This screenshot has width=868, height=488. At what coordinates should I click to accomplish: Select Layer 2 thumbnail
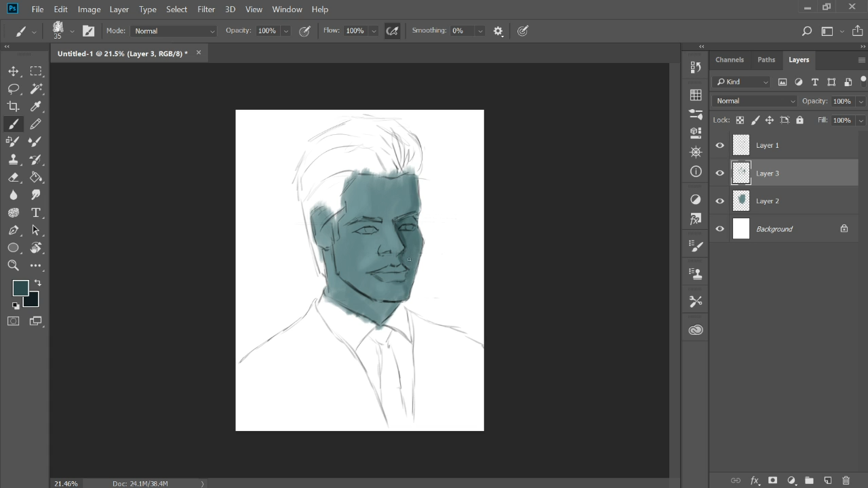[x=741, y=201]
